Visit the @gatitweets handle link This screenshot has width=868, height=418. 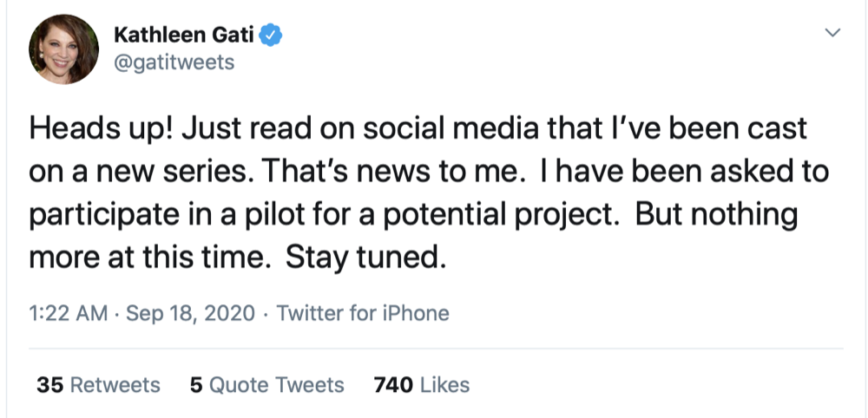point(174,63)
